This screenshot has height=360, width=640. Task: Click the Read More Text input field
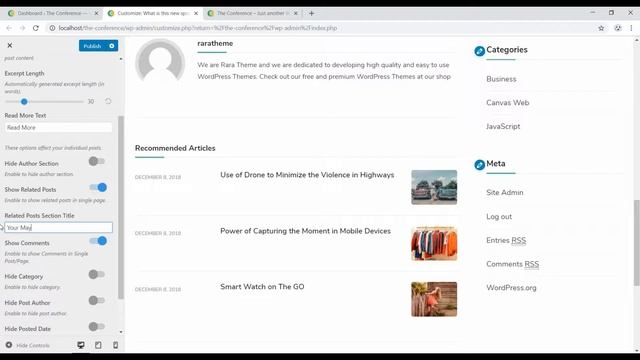(x=58, y=127)
